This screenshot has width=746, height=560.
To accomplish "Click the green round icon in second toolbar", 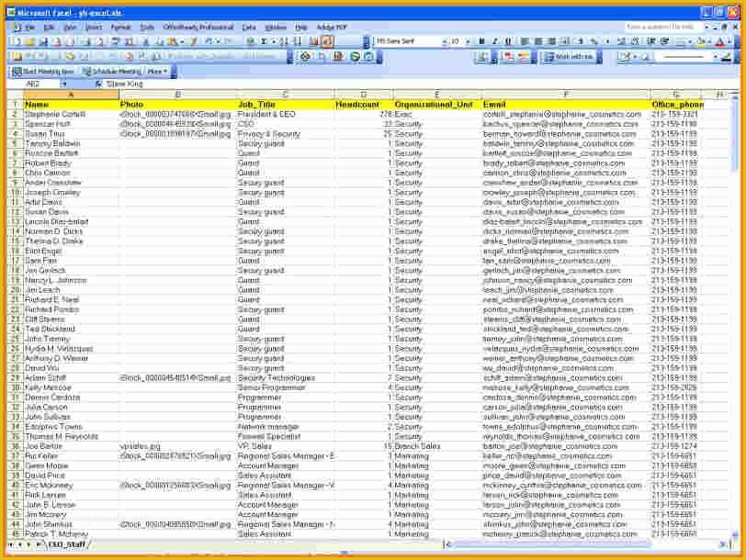I will pyautogui.click(x=355, y=57).
